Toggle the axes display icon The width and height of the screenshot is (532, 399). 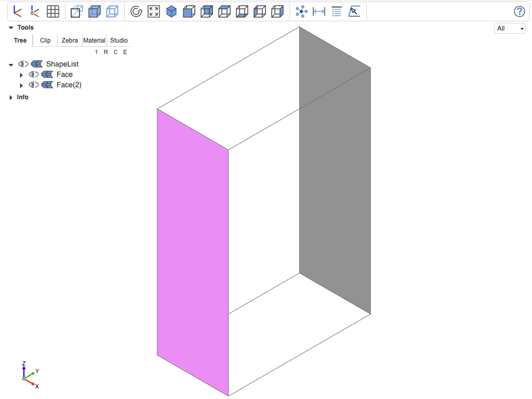point(17,11)
